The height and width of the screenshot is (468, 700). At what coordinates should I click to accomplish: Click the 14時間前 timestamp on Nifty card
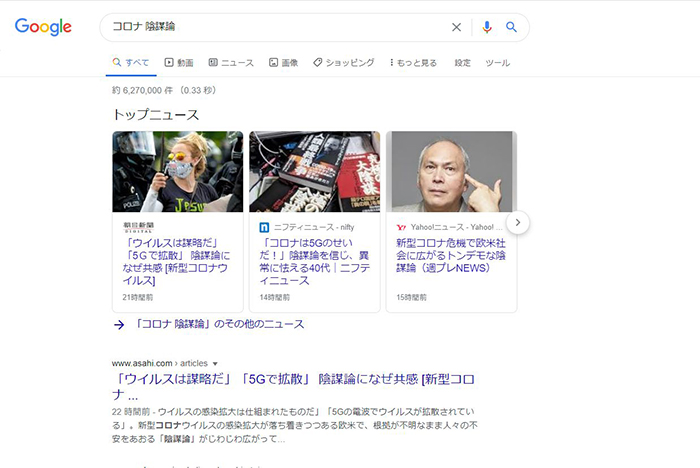coord(275,297)
